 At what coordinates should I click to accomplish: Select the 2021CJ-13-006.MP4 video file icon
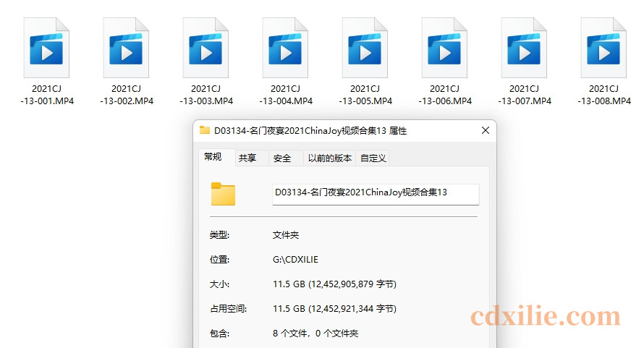tap(444, 48)
